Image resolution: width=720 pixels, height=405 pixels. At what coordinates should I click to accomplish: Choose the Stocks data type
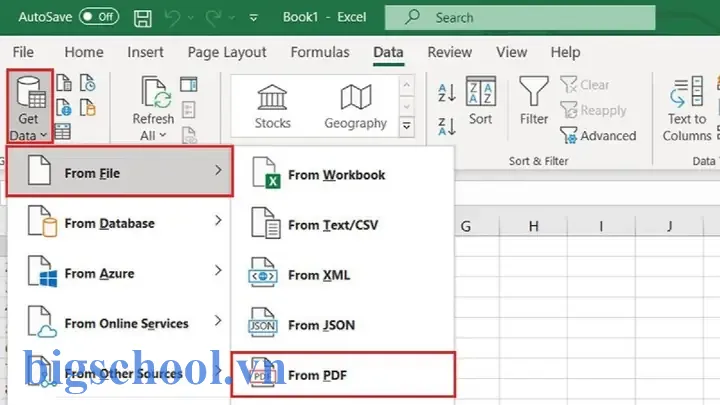point(273,107)
